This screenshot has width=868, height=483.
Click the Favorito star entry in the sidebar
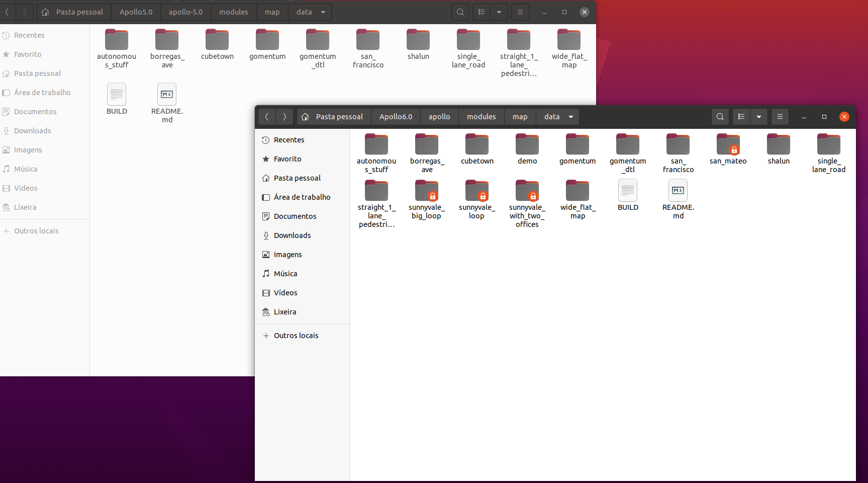pos(287,158)
